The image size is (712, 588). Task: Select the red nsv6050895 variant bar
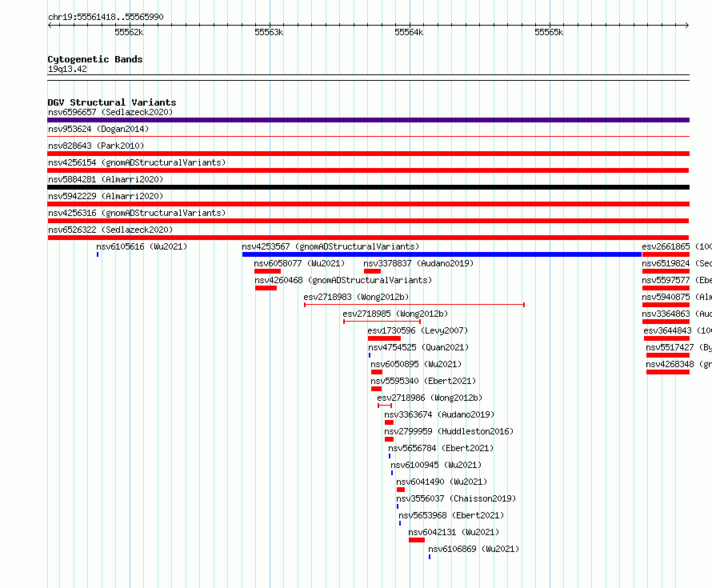[x=377, y=372]
